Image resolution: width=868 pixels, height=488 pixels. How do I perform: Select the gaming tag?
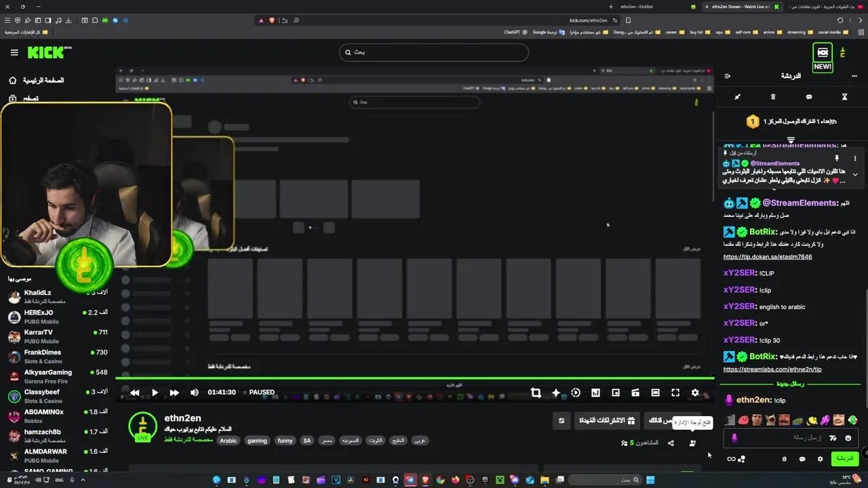tap(257, 441)
